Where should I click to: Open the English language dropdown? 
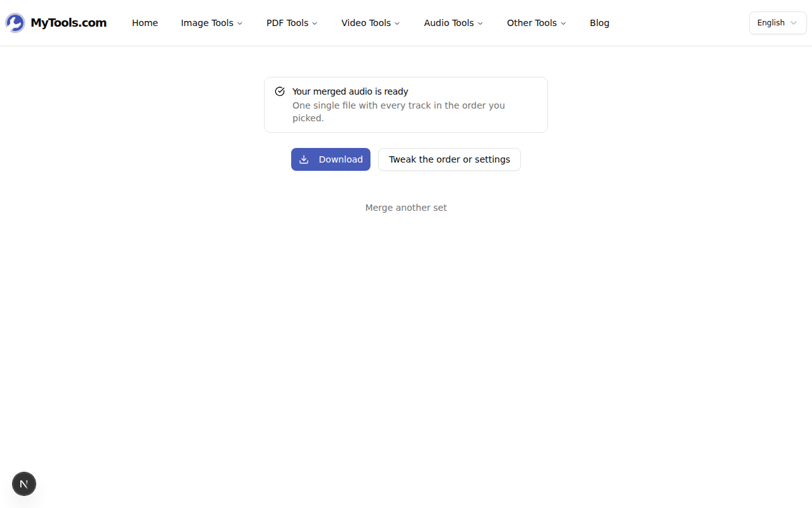(777, 23)
